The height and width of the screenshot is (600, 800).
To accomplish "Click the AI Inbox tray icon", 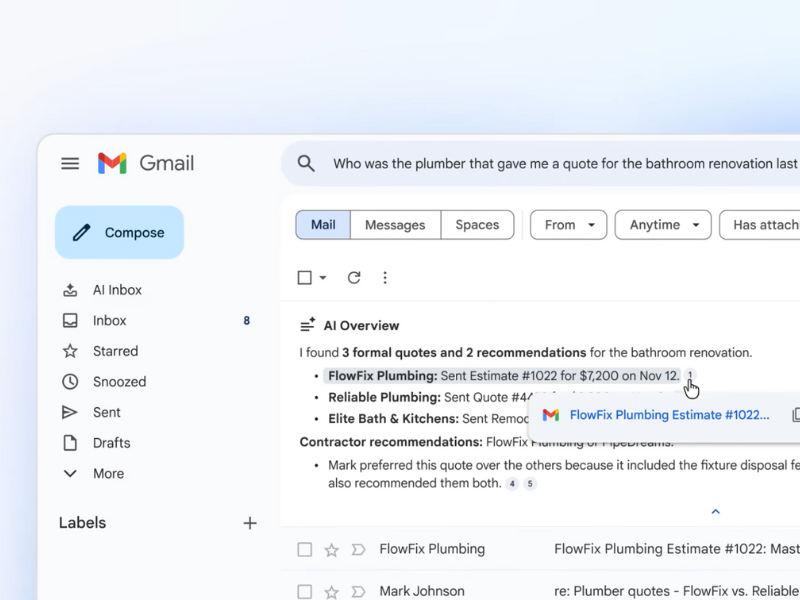I will tap(70, 290).
